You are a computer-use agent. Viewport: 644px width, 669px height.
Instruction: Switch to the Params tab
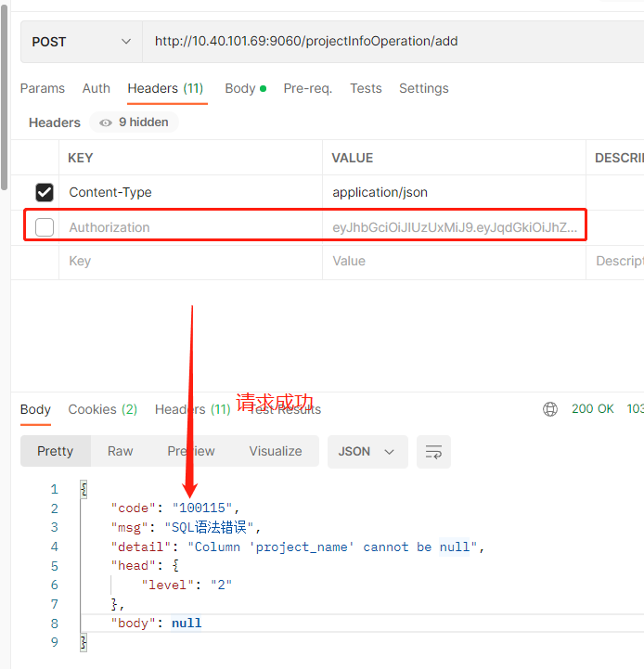tap(43, 88)
